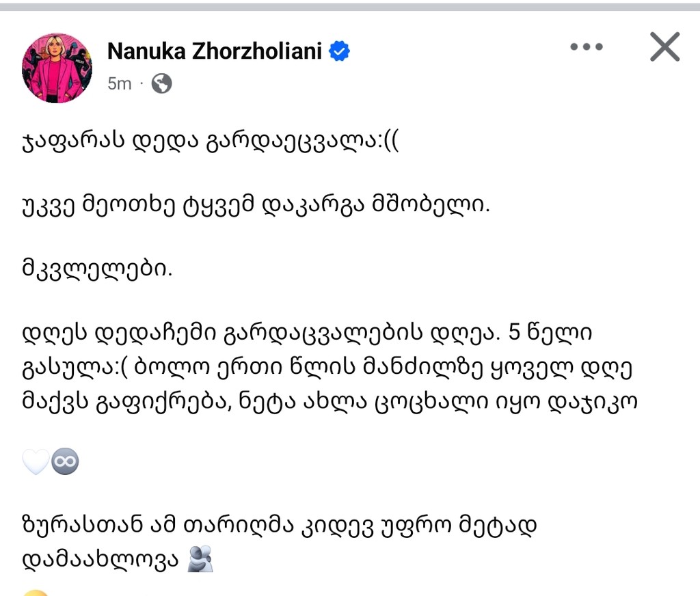This screenshot has width=700, height=596.
Task: Click the line "ჯაფარას დედა გარდაეცვალა:(("
Action: coord(211,141)
